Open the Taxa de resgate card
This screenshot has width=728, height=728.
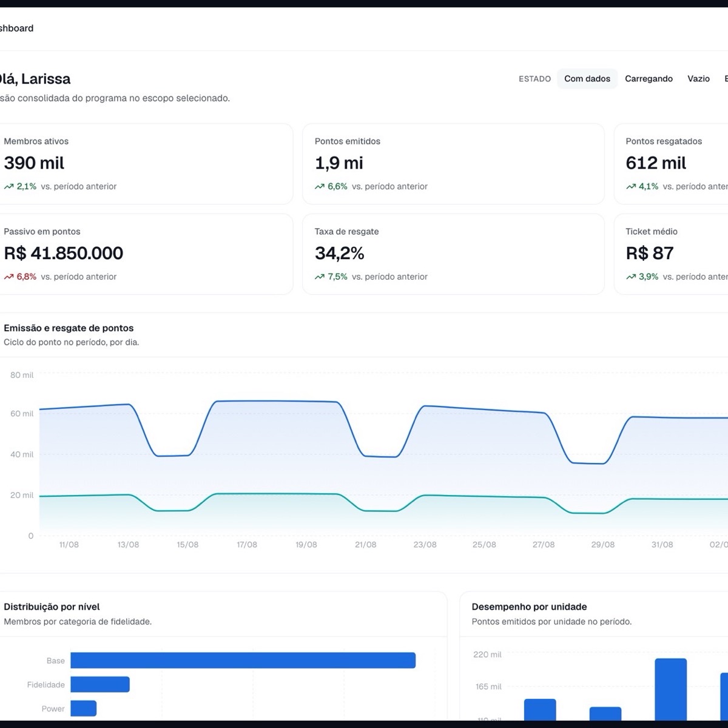(x=453, y=254)
